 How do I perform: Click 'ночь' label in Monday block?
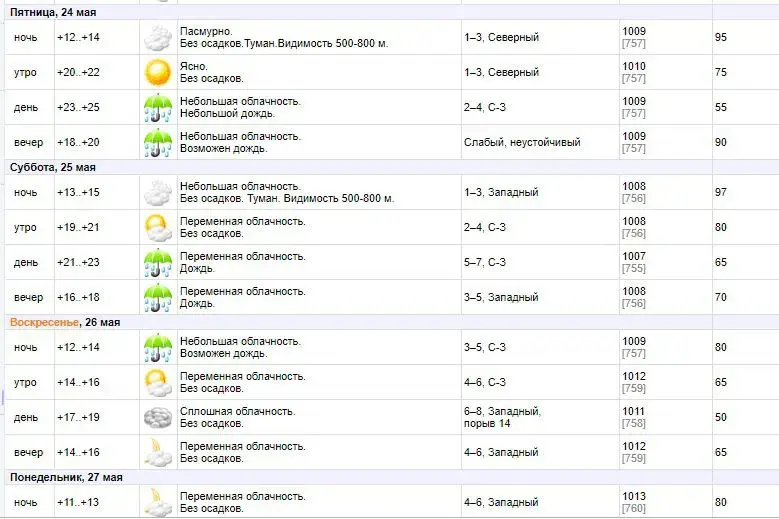[x=25, y=503]
